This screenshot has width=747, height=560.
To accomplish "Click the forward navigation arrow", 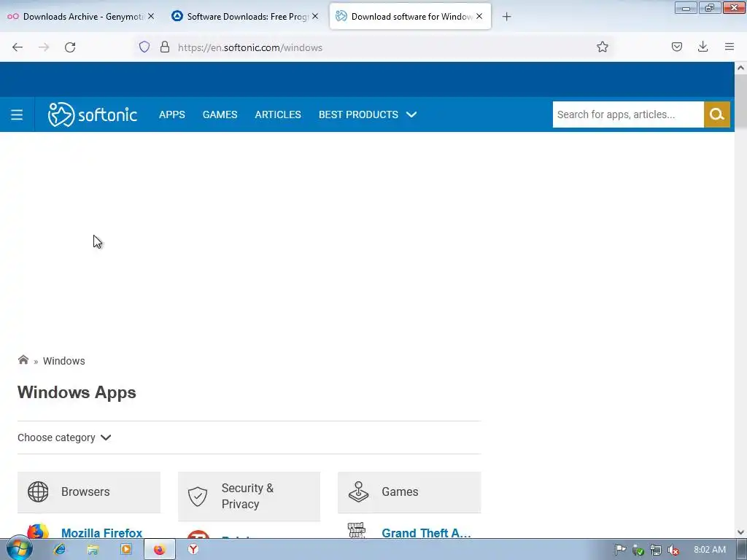I will 44,47.
